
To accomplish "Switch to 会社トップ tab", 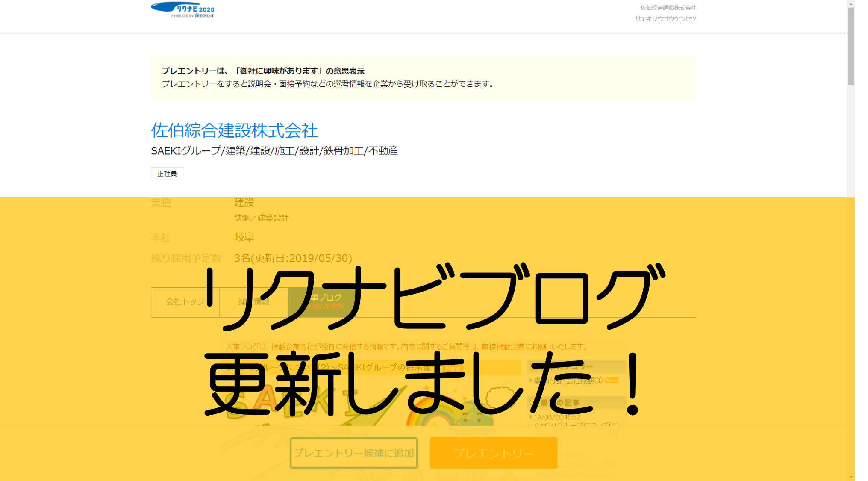I will (x=185, y=302).
